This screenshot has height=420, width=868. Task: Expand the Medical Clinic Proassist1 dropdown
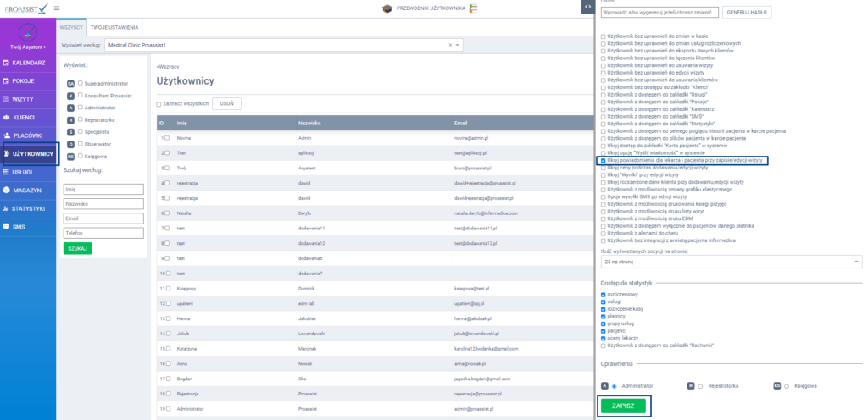(458, 45)
